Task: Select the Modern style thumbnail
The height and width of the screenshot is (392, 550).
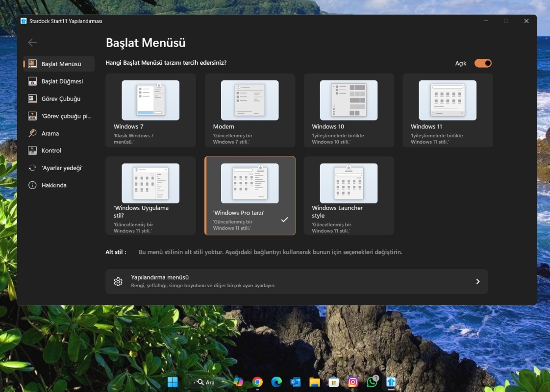Action: pos(250,101)
